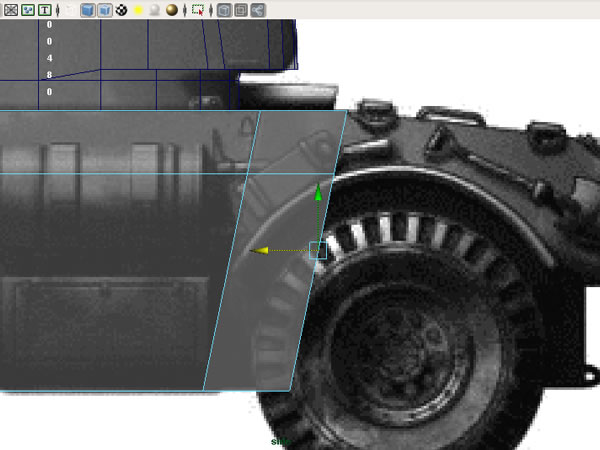Collapse toolbar group handle before X-ray icons
This screenshot has width=600, height=450.
click(211, 10)
